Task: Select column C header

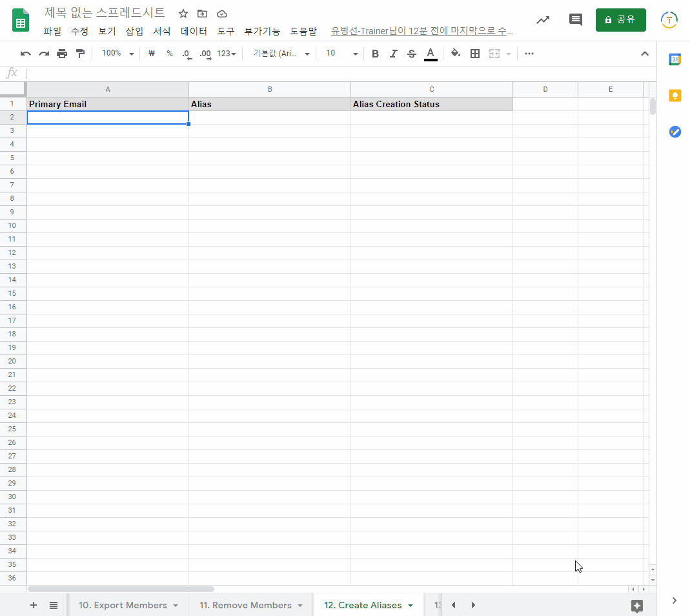Action: (432, 89)
